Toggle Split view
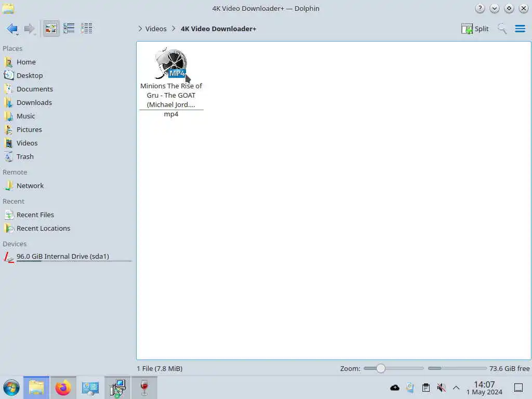 (x=475, y=29)
